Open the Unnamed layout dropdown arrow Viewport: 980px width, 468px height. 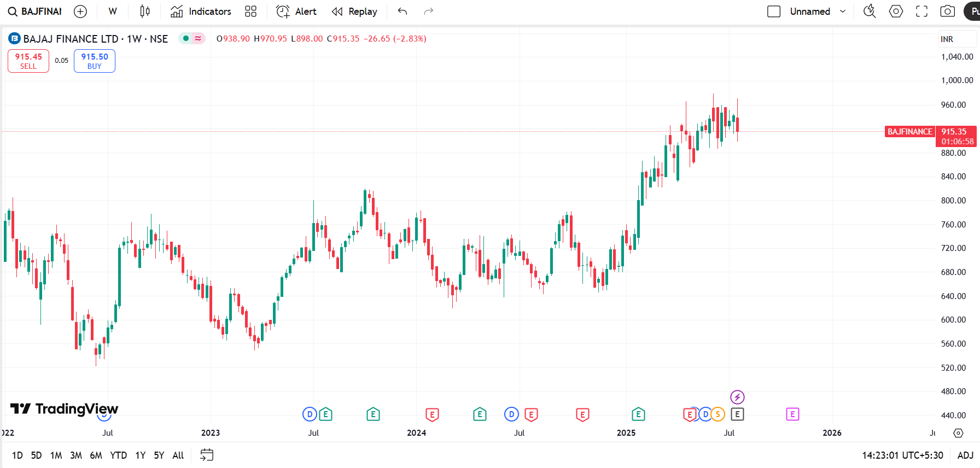pos(843,11)
